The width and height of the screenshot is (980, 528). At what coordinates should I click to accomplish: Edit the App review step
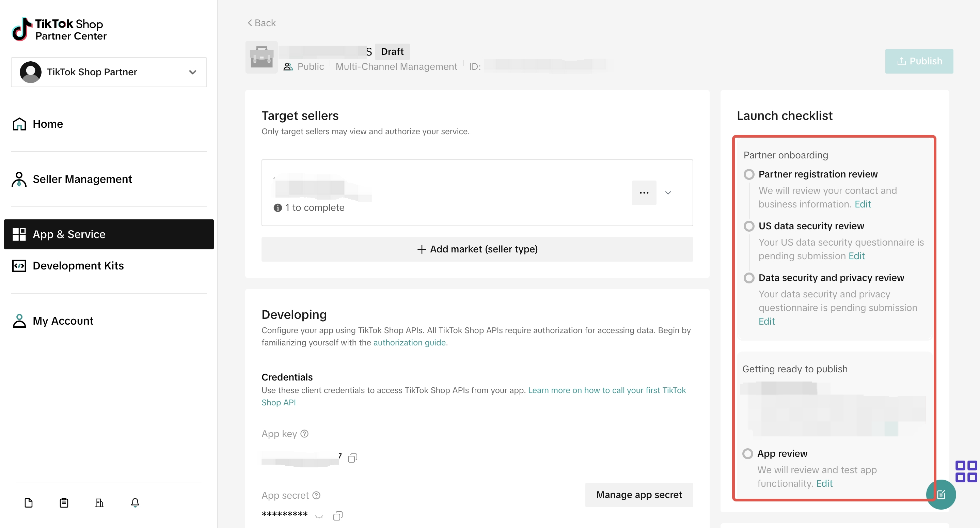click(824, 483)
